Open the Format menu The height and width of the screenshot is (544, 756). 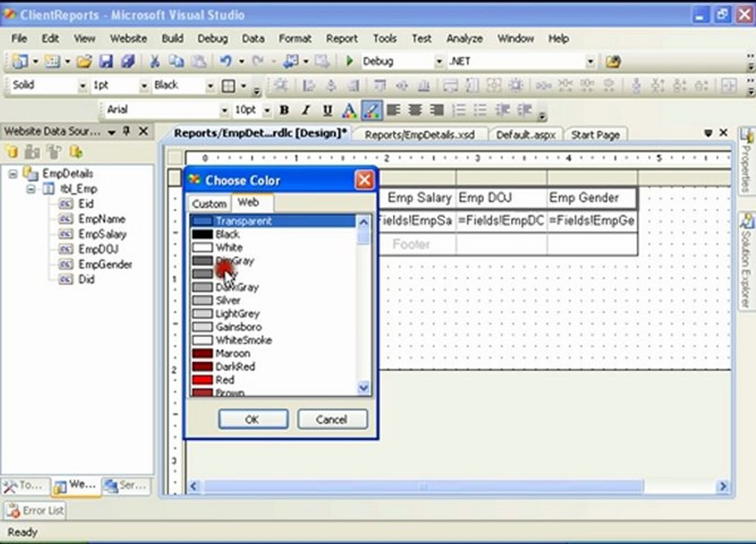295,39
